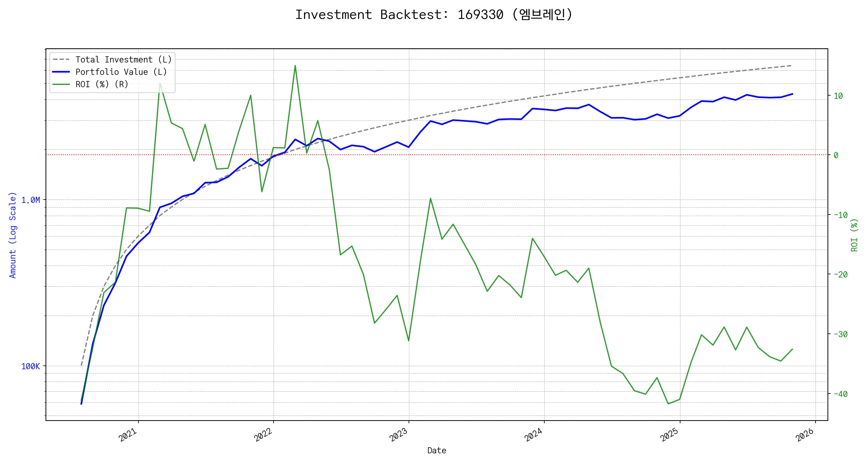868x463 pixels.
Task: Click the -40 right axis tick label
Action: click(840, 394)
